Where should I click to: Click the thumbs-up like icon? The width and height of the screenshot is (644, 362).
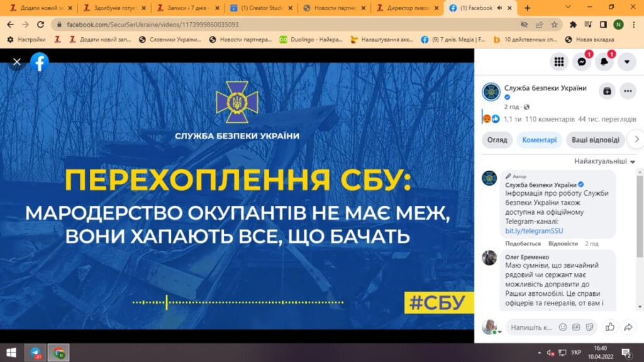[609, 327]
